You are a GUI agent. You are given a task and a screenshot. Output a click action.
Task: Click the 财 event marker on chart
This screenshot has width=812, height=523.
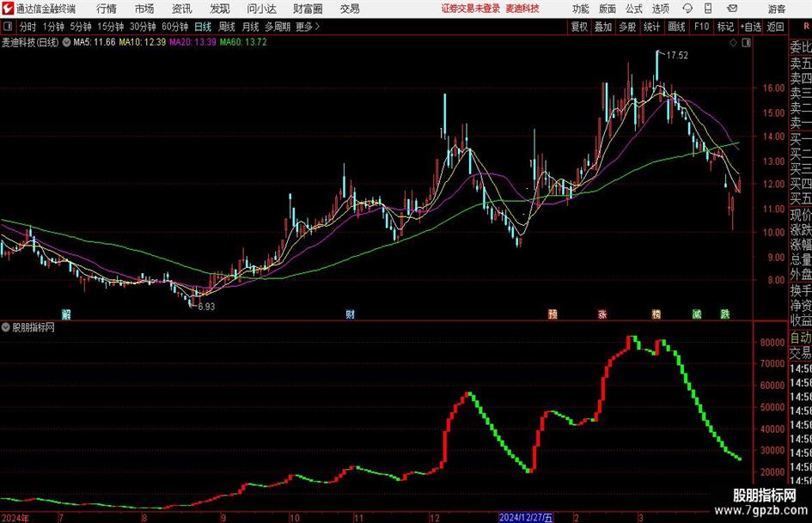click(351, 314)
